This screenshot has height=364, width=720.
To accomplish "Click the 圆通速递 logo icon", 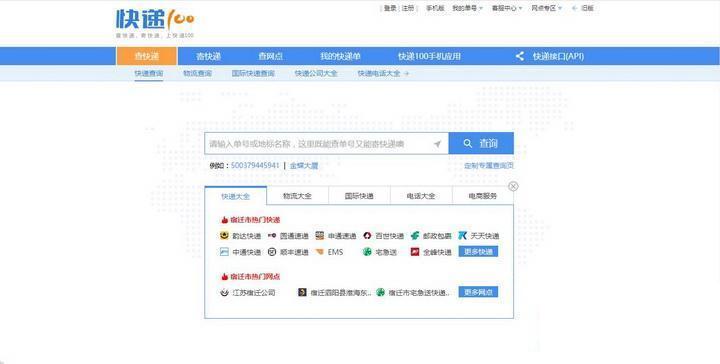I will click(272, 235).
